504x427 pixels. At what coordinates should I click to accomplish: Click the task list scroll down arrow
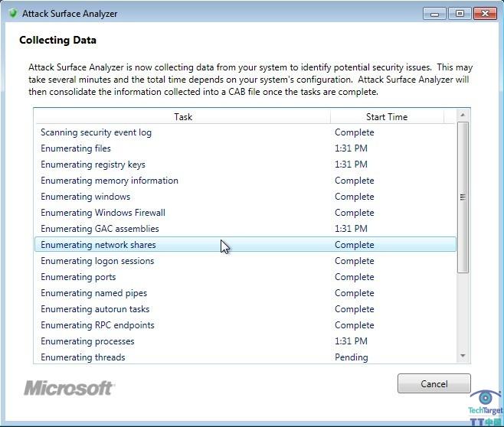coord(463,355)
